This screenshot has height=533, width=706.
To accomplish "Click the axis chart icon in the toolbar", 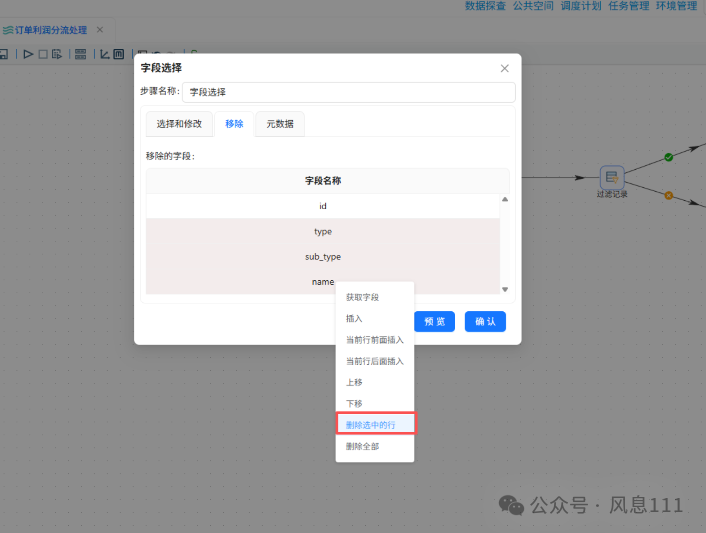I will (104, 54).
